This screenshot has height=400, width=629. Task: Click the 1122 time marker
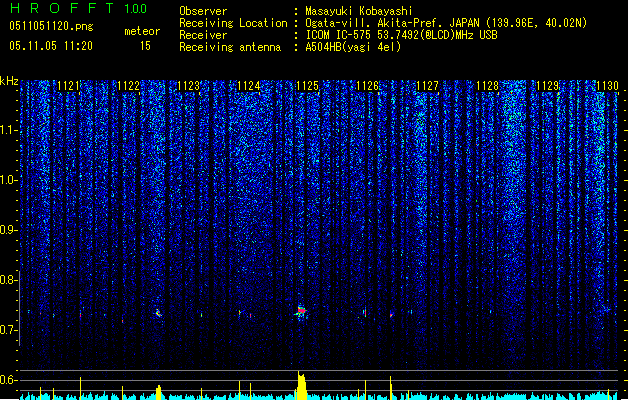point(128,86)
